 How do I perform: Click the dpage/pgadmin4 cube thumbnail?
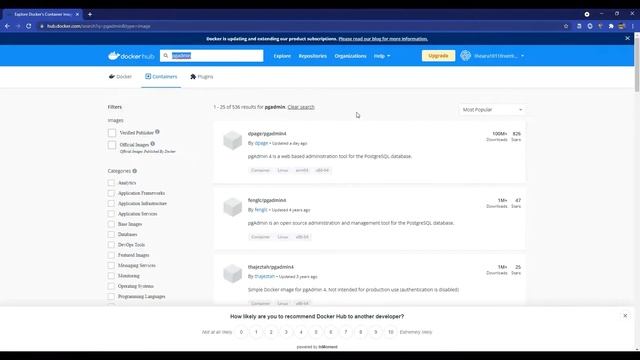[233, 140]
